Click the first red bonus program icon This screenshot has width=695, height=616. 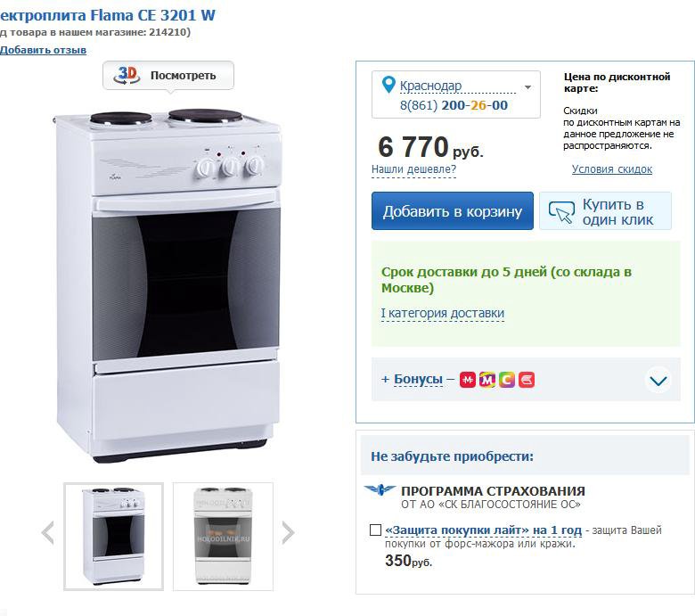[x=467, y=380]
